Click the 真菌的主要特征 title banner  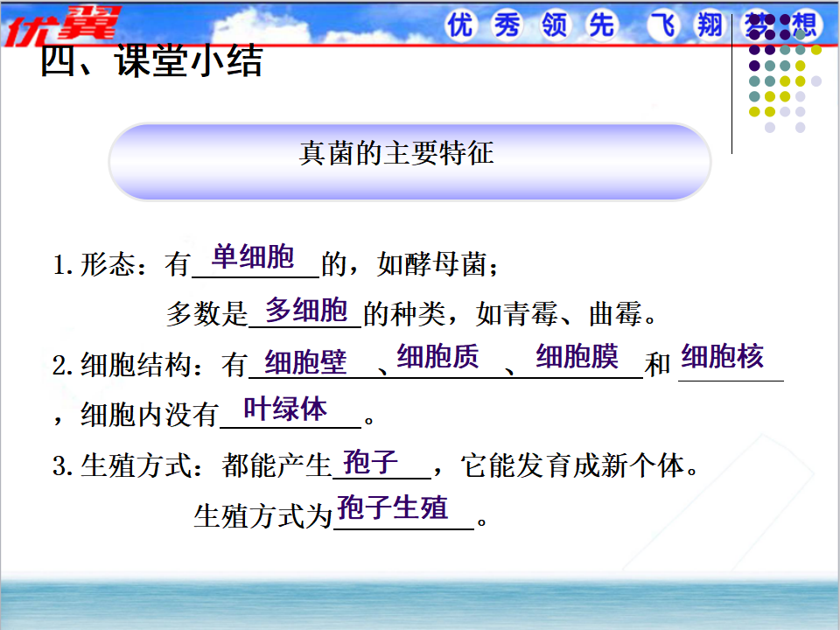[409, 162]
